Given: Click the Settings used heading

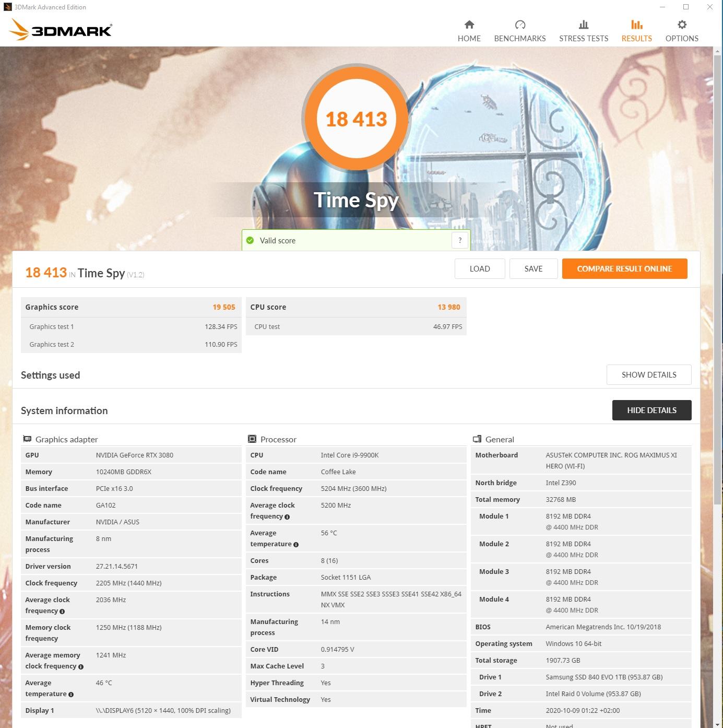Looking at the screenshot, I should pyautogui.click(x=51, y=375).
